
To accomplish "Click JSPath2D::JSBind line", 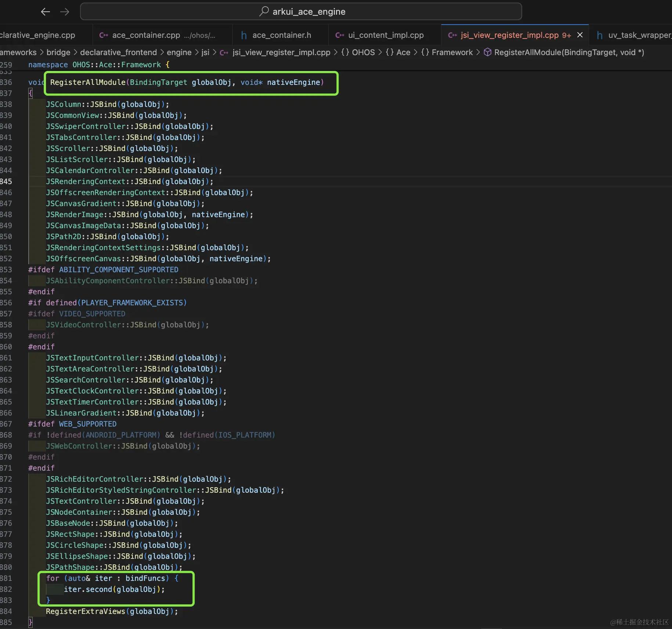I will coord(107,237).
